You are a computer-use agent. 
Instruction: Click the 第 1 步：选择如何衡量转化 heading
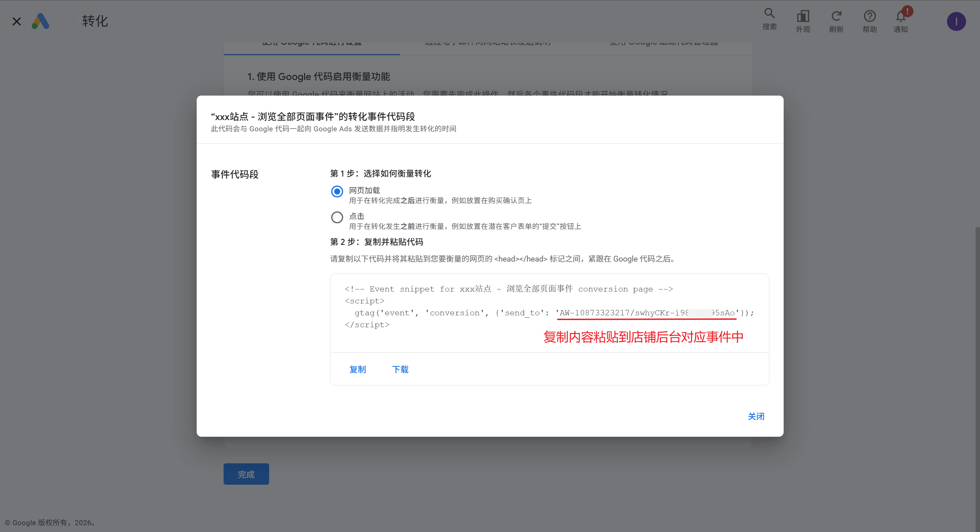click(380, 173)
